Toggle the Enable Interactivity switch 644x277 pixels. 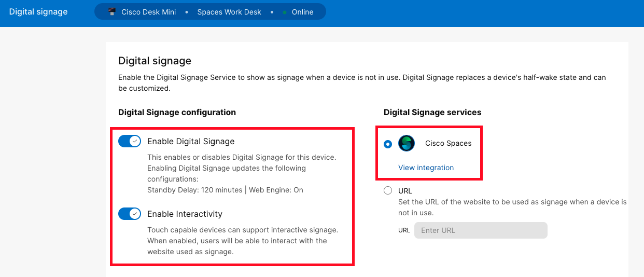click(130, 214)
